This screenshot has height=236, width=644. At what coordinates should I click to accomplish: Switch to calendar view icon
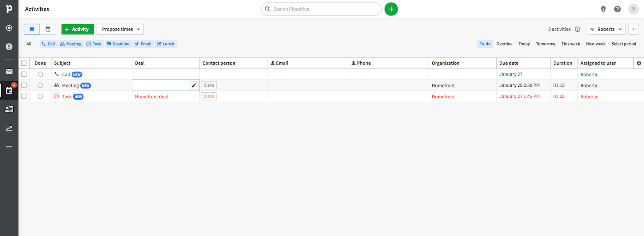[48, 29]
